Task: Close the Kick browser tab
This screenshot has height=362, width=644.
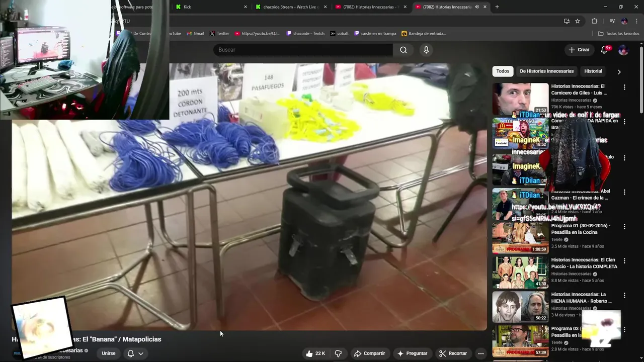Action: pos(246,7)
